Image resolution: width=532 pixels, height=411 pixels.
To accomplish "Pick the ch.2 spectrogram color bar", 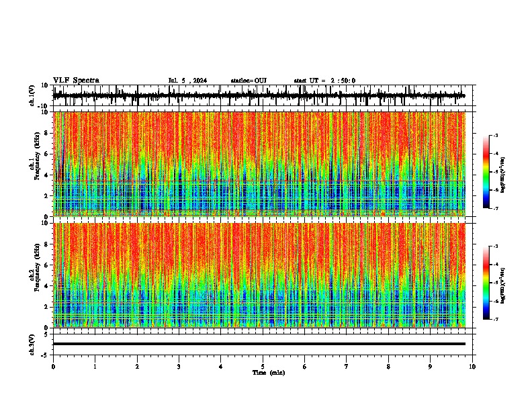I will coord(486,283).
